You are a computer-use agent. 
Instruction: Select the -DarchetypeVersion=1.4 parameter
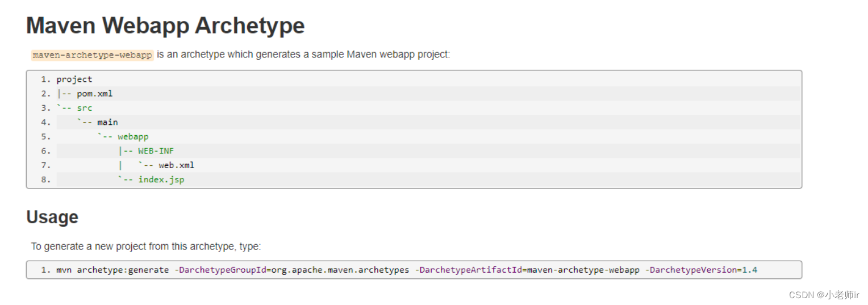701,270
